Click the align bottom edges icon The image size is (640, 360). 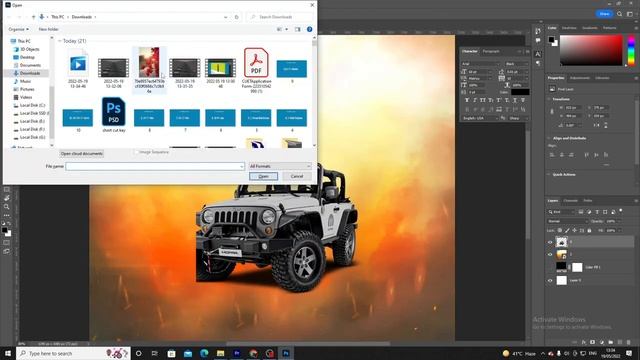tap(606, 155)
